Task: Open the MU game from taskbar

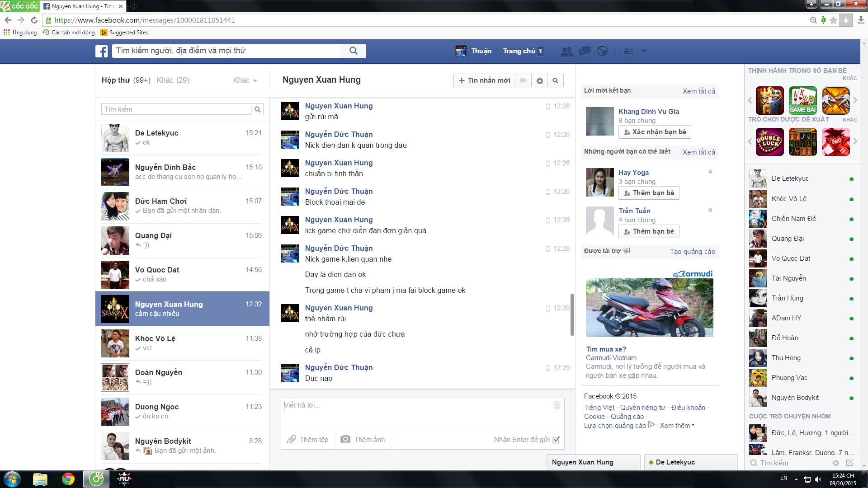Action: (x=124, y=479)
